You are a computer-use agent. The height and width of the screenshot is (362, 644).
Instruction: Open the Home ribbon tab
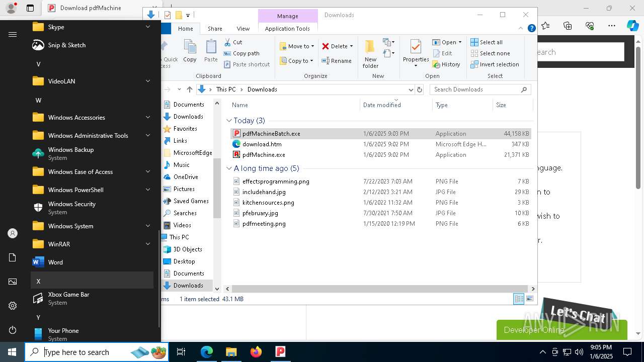click(185, 29)
